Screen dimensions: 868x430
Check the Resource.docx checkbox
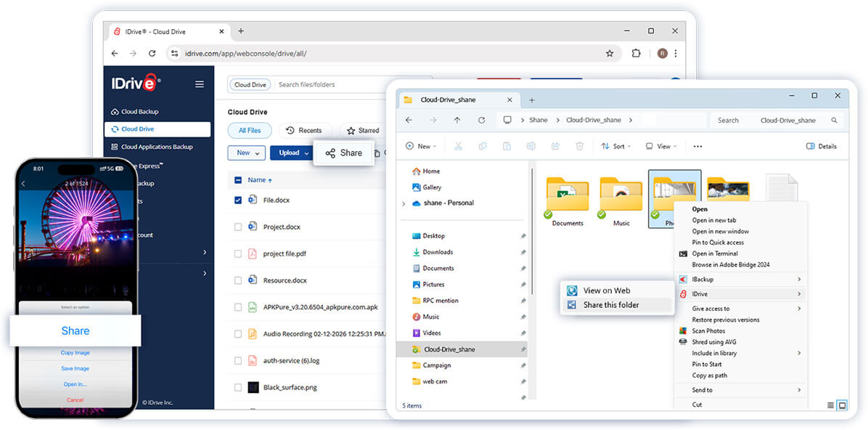tap(238, 280)
